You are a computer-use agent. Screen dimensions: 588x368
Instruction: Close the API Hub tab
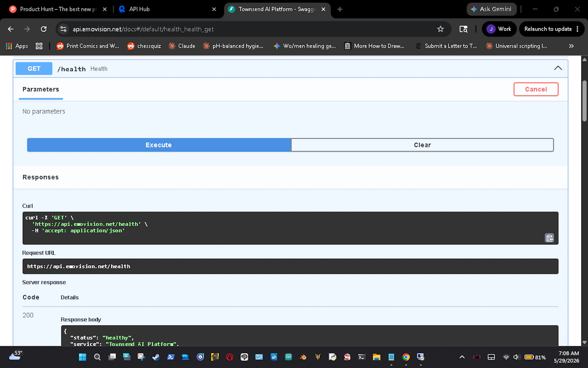click(214, 9)
